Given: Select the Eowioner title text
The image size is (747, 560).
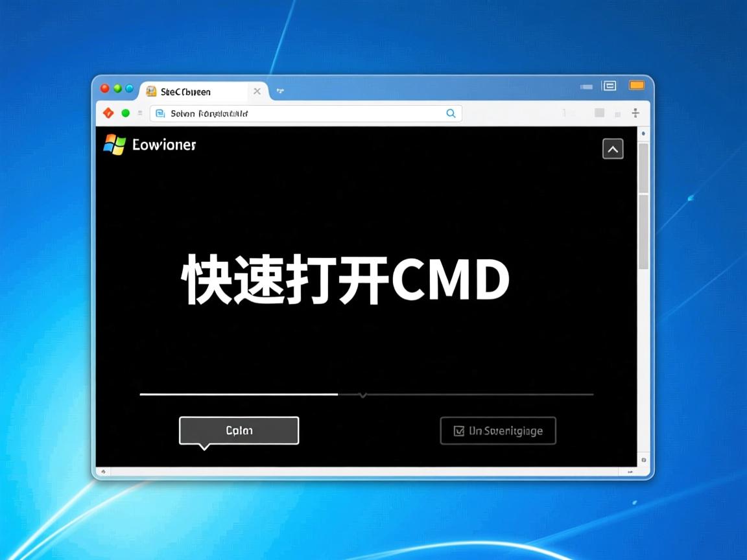Looking at the screenshot, I should point(163,145).
